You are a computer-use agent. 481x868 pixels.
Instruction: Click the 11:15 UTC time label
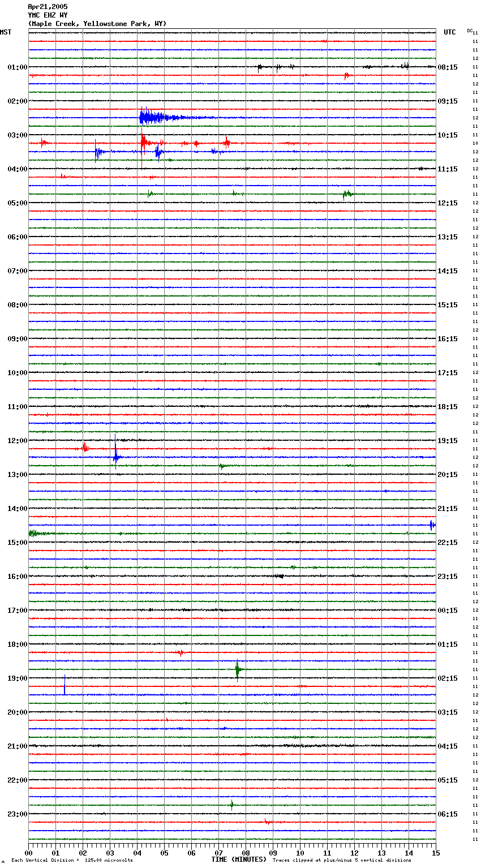pyautogui.click(x=448, y=169)
